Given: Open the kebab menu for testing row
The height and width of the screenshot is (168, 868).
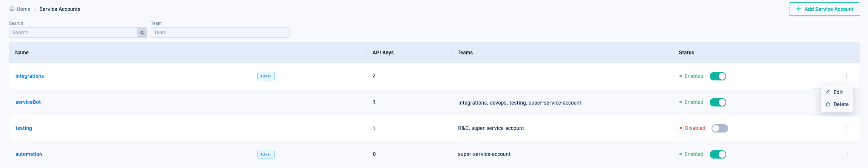Looking at the screenshot, I should pyautogui.click(x=848, y=128).
